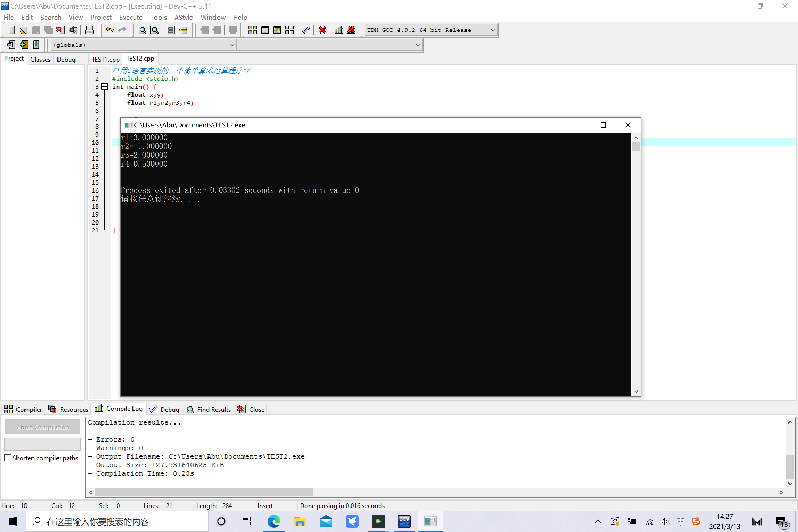Open Microsoft Edge from taskbar
The height and width of the screenshot is (532, 798).
(x=273, y=521)
